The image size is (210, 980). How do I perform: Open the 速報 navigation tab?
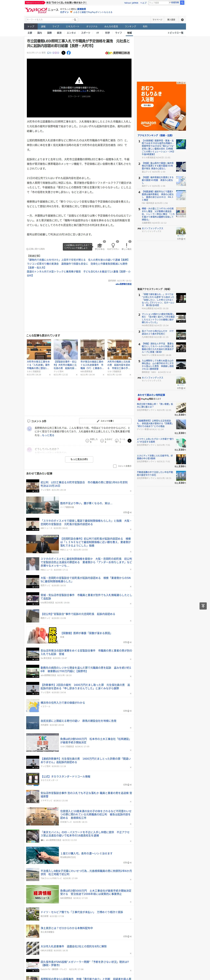click(x=43, y=27)
